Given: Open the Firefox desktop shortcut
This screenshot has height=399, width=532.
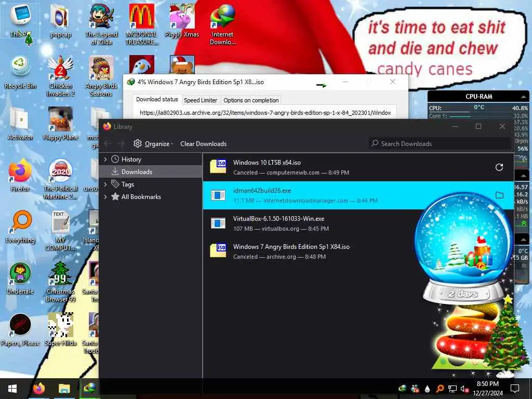Looking at the screenshot, I should [x=20, y=175].
